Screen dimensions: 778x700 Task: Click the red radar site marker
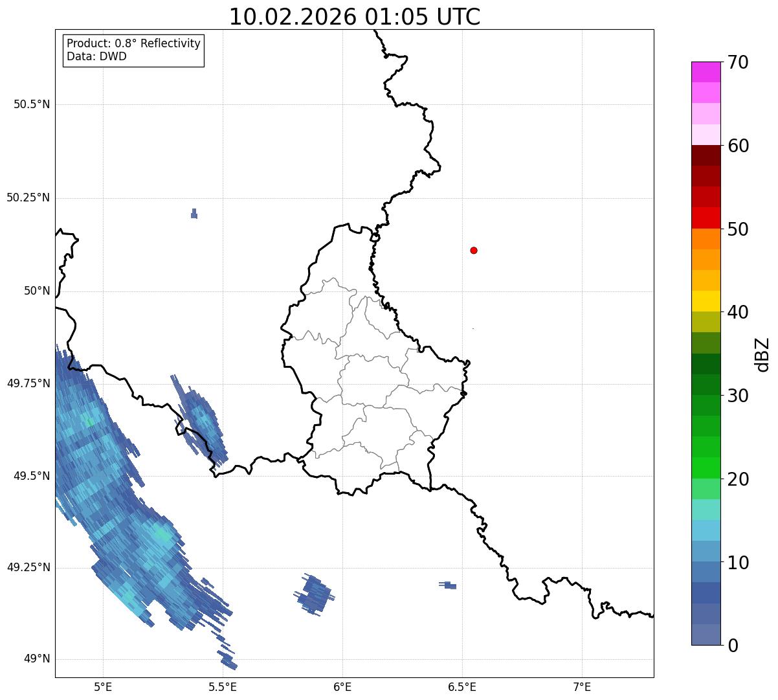point(474,250)
